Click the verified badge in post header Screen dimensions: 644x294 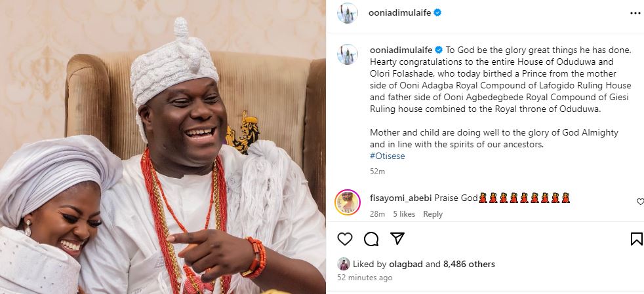437,12
